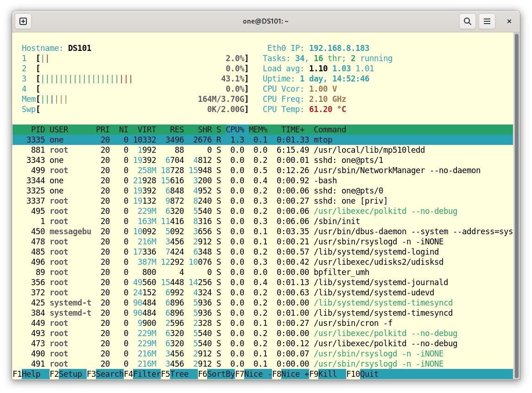Screen dimensions: 532x393
Task: Toggle F5 Tree view
Action: [179, 374]
